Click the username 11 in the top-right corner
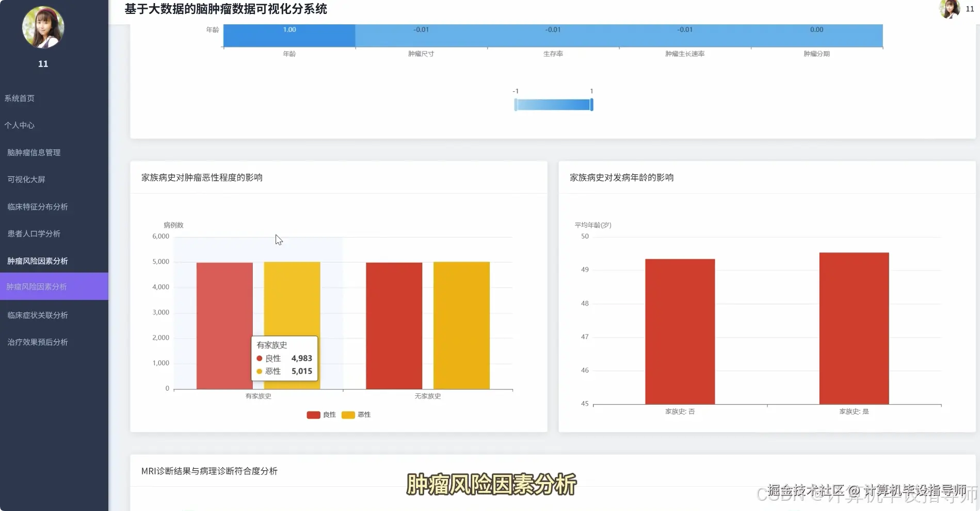 [970, 9]
